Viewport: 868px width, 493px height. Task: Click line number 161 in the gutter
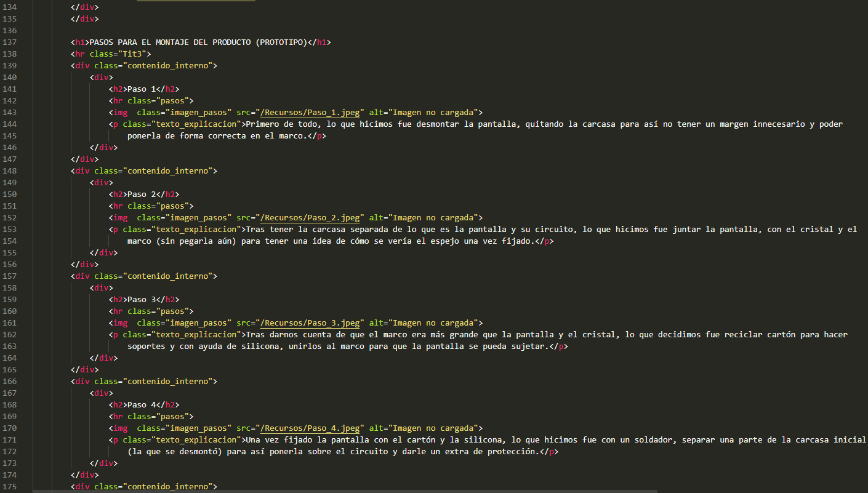[10, 323]
